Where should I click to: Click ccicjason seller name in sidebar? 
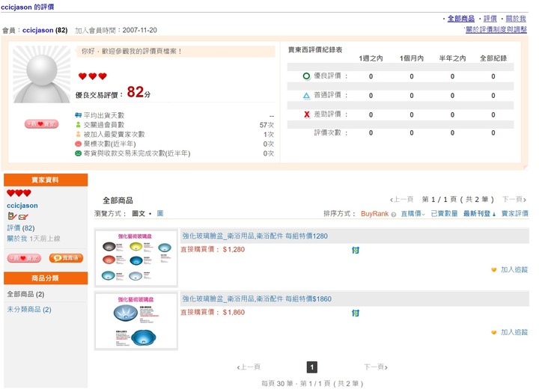tap(22, 206)
